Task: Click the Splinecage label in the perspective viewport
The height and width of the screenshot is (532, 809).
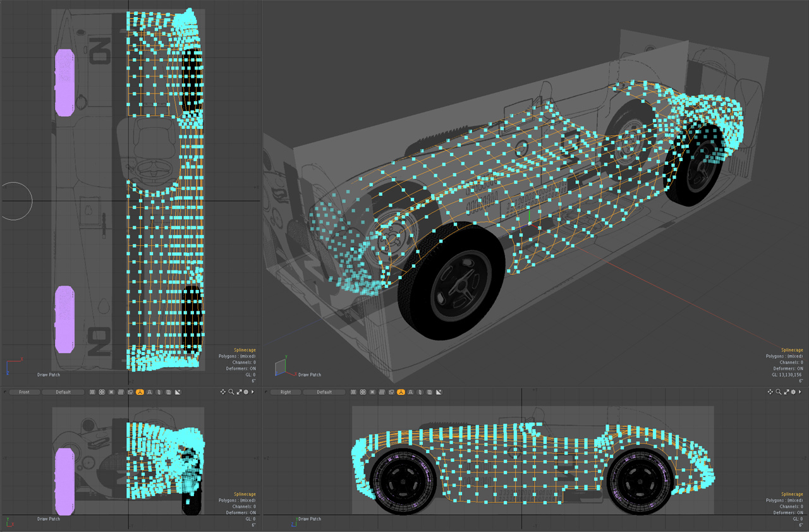Action: coord(792,350)
